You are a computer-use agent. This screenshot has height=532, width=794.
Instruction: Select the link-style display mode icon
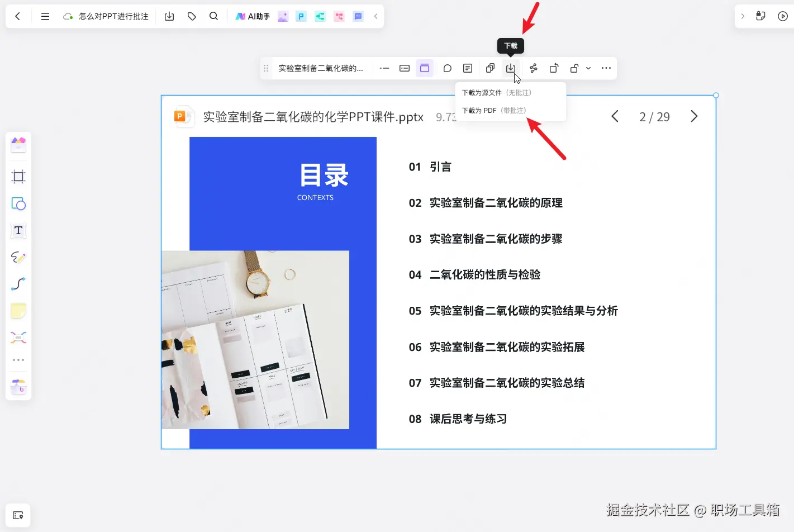tap(384, 68)
